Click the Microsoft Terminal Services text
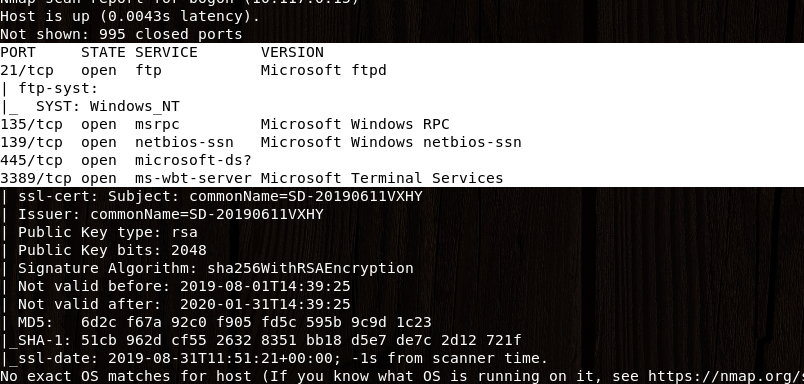 382,178
